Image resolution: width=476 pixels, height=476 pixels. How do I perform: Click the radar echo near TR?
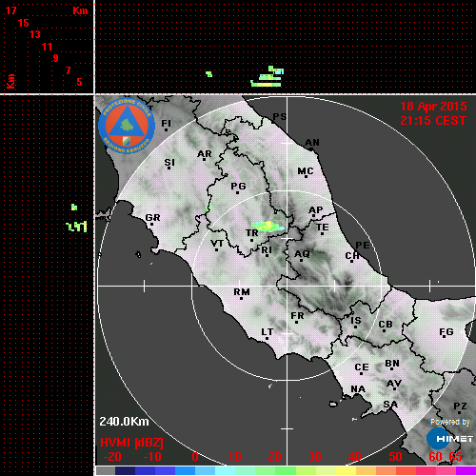click(268, 227)
